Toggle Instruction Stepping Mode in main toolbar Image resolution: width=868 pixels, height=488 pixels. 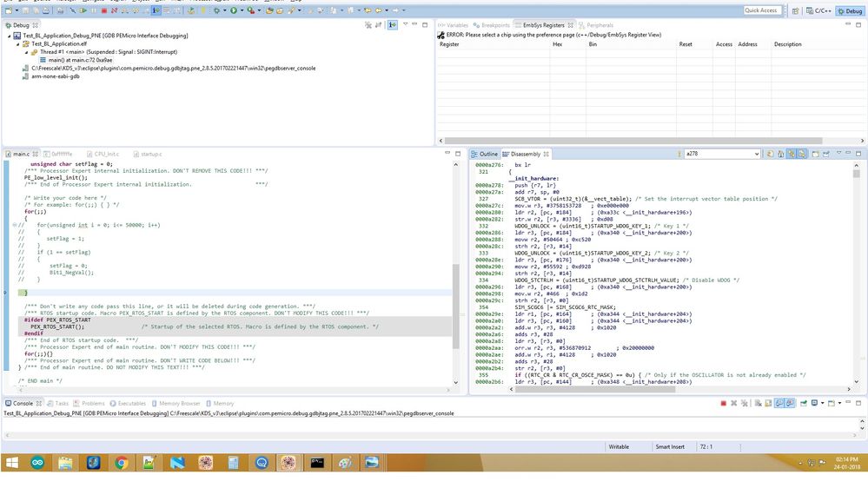point(156,10)
